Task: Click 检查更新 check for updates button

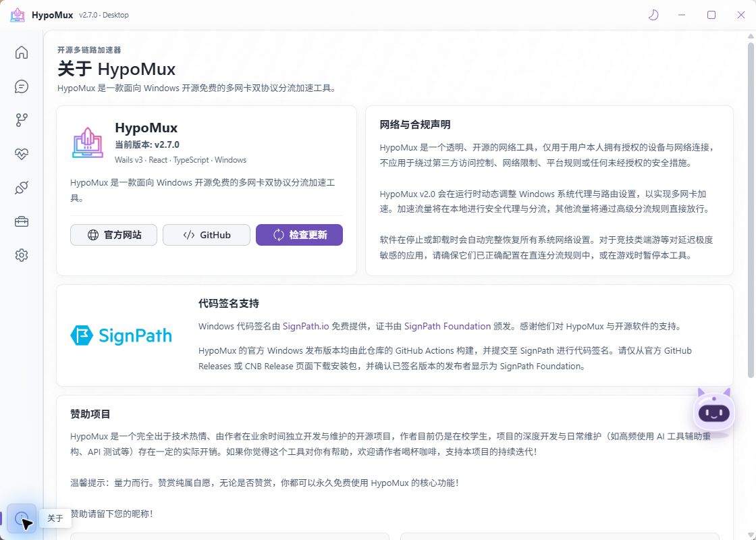Action: [x=300, y=235]
